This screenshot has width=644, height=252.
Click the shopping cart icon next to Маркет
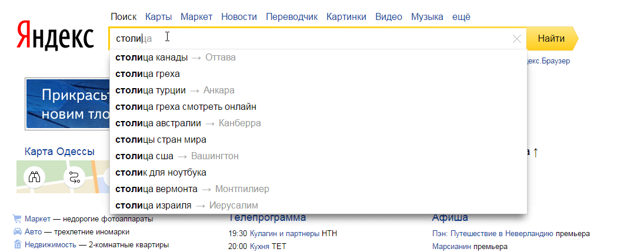click(17, 219)
